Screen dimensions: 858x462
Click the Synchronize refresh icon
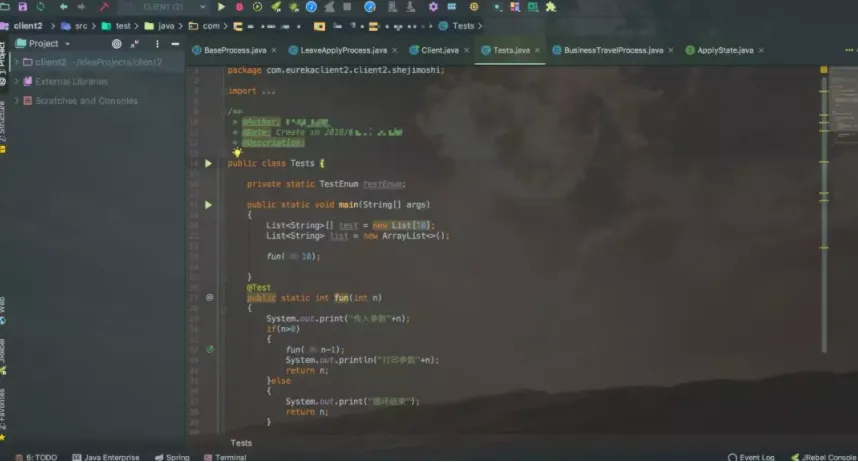tap(40, 7)
